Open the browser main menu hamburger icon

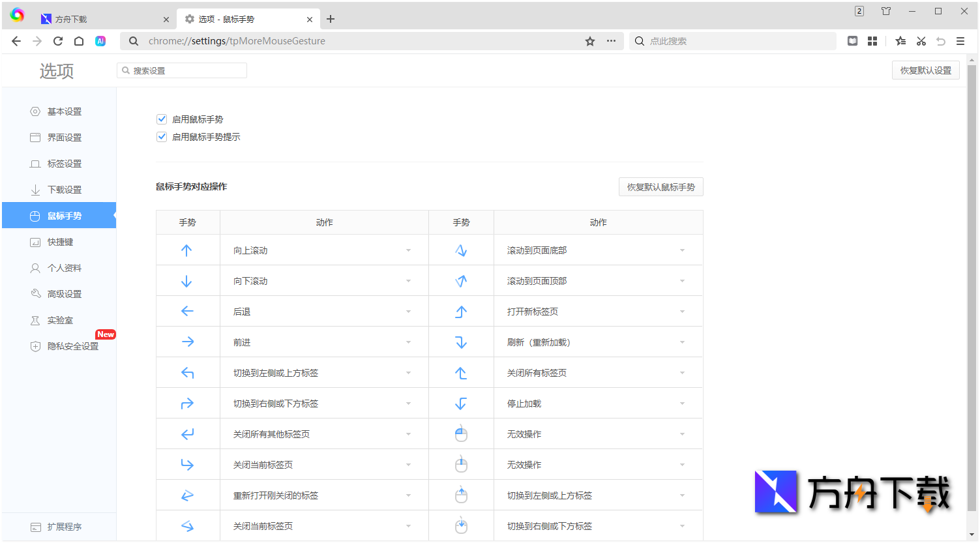pos(960,41)
